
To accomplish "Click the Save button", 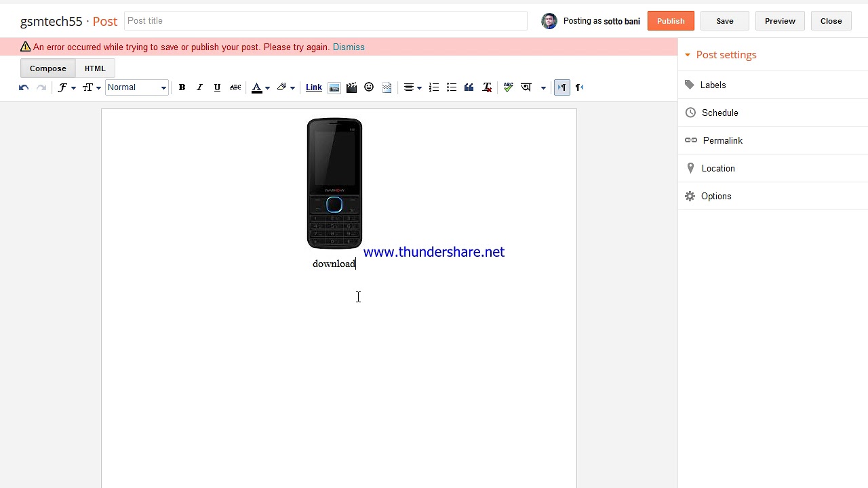I will pos(725,21).
